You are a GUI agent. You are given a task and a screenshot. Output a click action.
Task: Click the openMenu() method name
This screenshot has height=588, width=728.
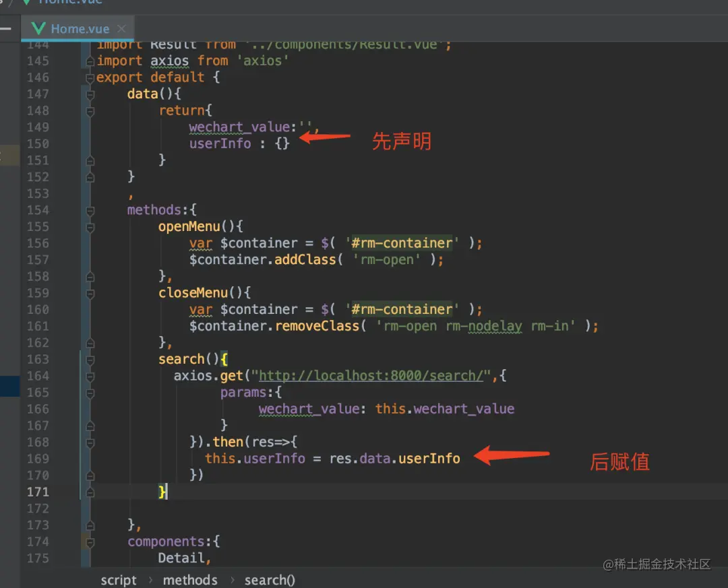click(189, 226)
